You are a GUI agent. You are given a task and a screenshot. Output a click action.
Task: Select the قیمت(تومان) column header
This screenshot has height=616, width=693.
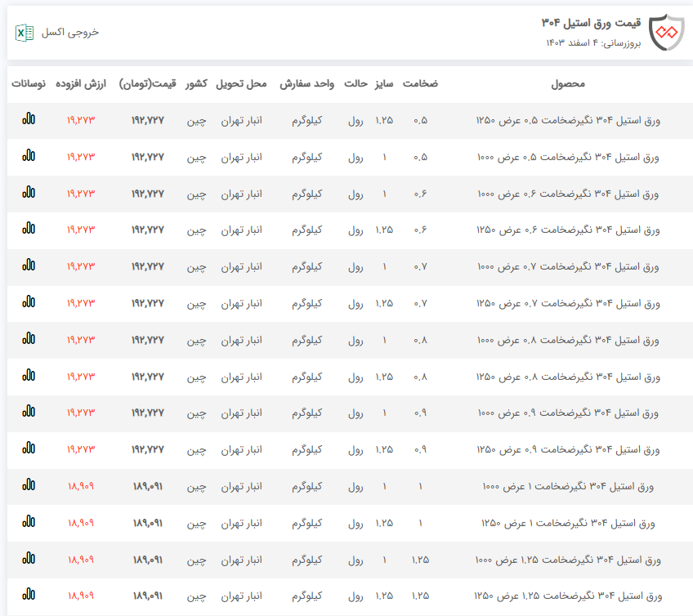(x=148, y=83)
